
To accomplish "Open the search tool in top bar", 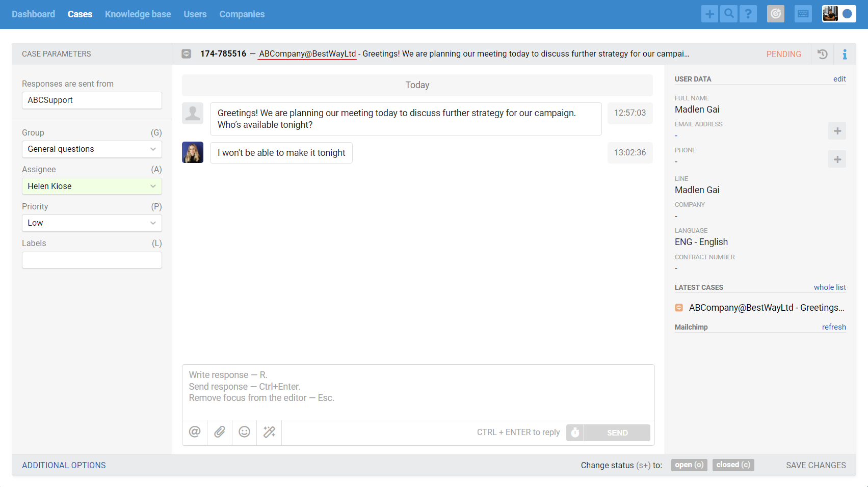I will [729, 14].
